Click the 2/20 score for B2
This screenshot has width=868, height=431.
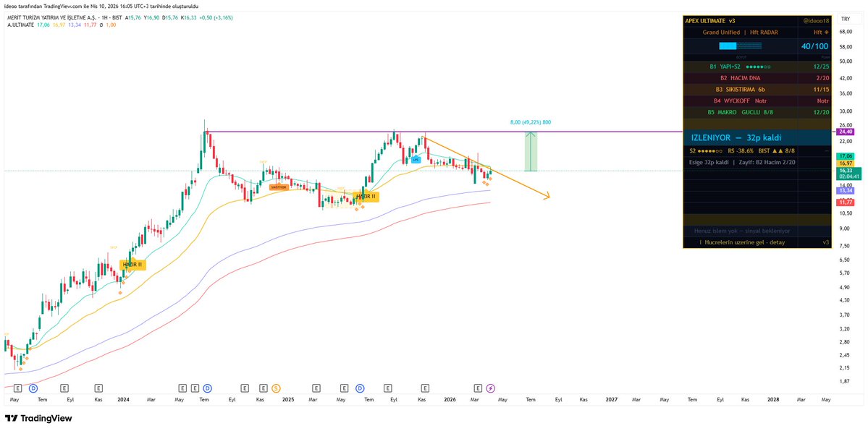pyautogui.click(x=823, y=78)
